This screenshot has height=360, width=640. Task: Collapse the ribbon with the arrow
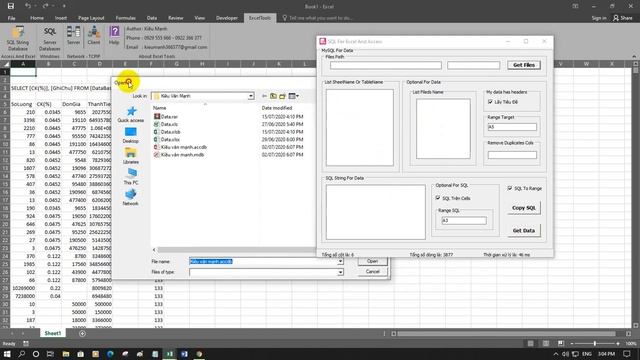(x=634, y=56)
